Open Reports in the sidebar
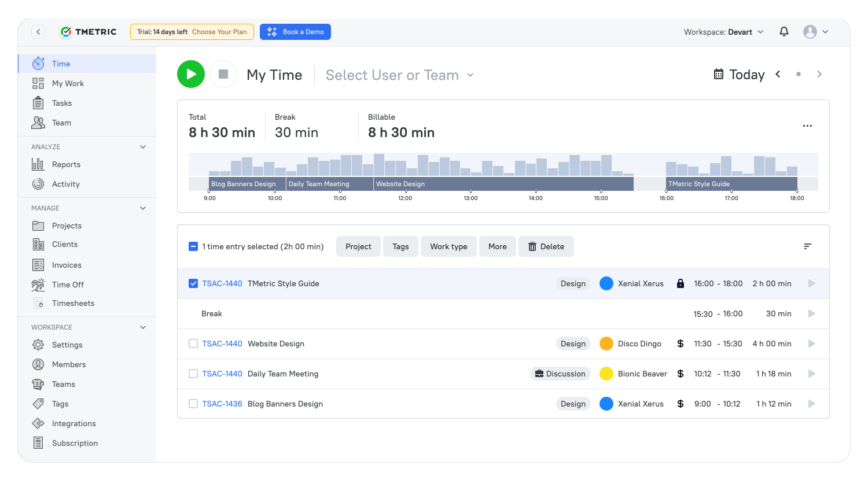Viewport: 868px width, 480px height. [x=66, y=164]
